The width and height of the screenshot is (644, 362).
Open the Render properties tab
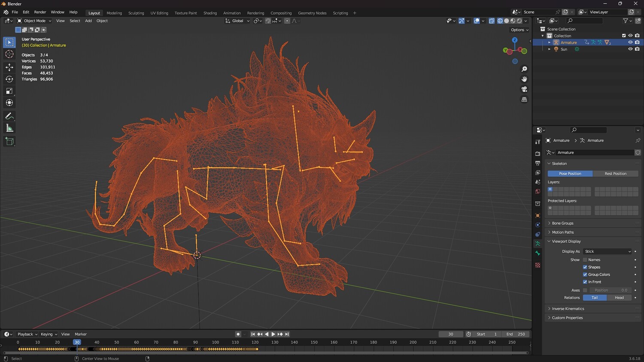coord(538,154)
